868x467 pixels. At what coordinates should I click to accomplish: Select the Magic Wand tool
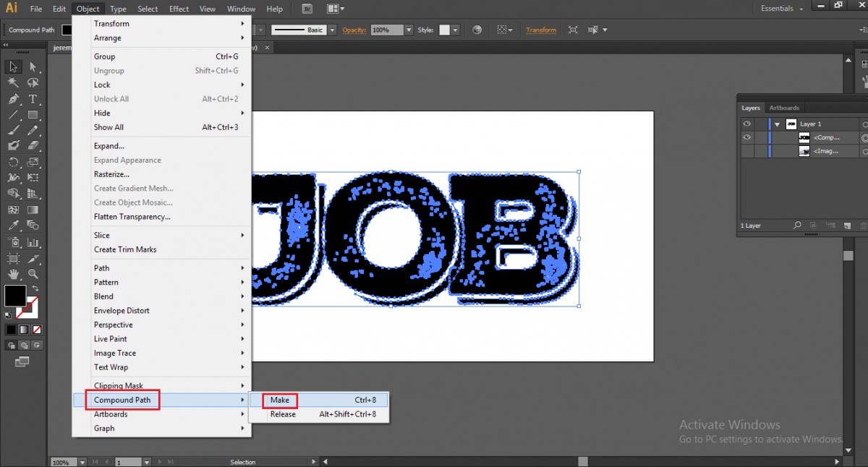click(12, 82)
